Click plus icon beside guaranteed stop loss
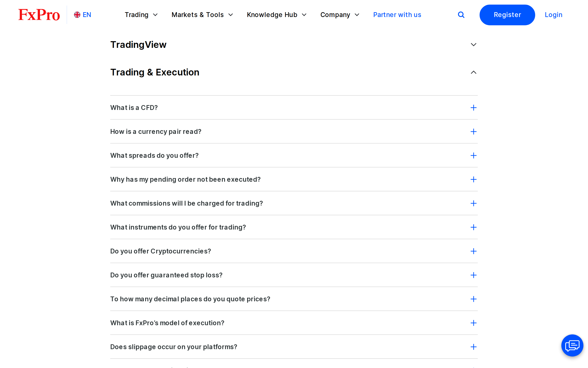Screen dimensions: 588x368 473,275
